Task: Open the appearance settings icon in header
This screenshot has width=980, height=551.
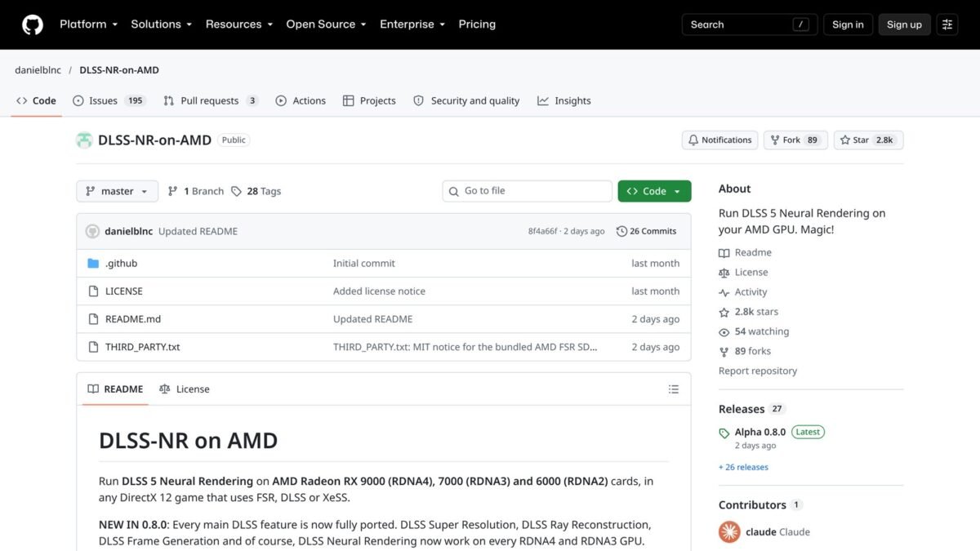Action: pos(947,24)
